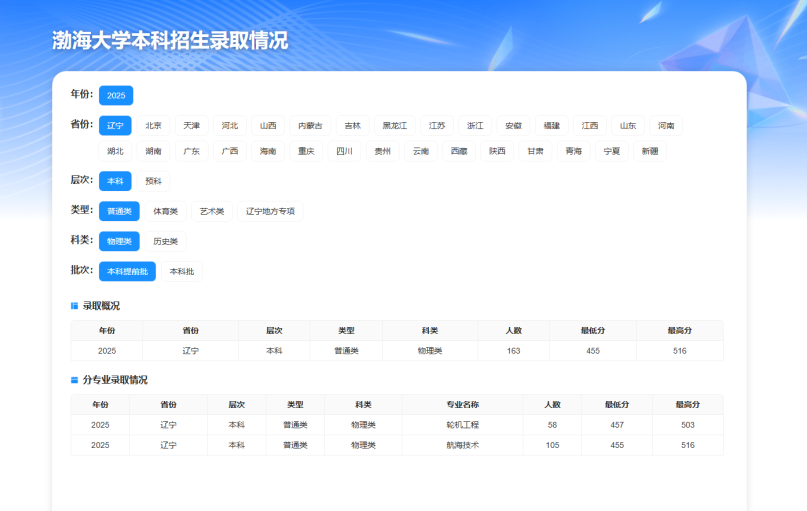The height and width of the screenshot is (511, 807).
Task: Click the 分专业录取情况 heading text
Action: point(115,380)
